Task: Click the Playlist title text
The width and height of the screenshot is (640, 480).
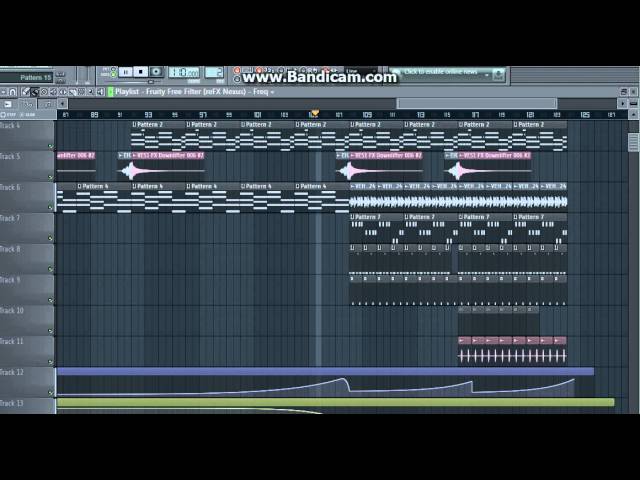Action: tap(127, 92)
